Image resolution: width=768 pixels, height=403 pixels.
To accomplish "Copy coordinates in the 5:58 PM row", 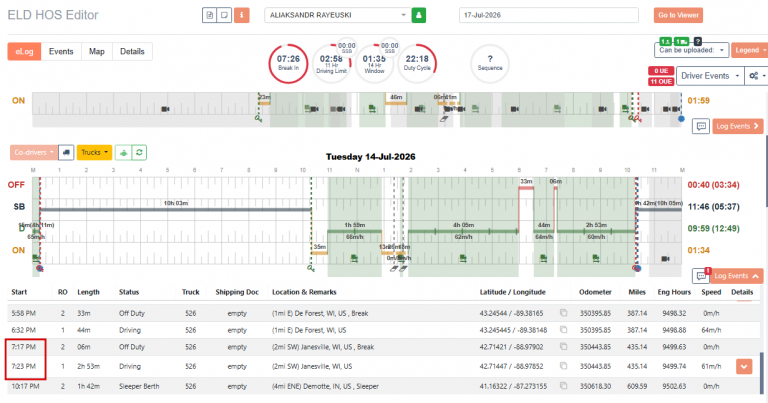I will (563, 312).
